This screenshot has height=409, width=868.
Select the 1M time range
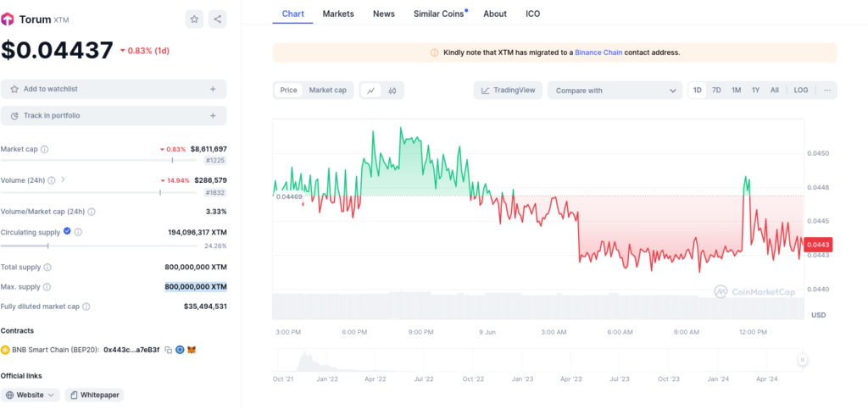coord(737,90)
